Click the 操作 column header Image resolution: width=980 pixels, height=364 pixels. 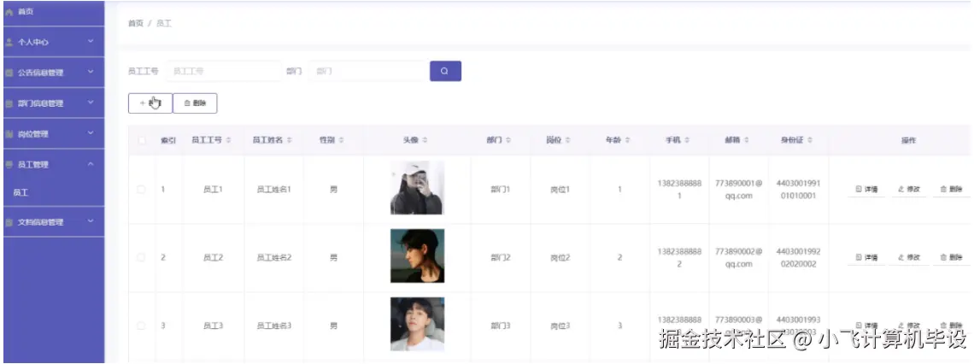(908, 140)
